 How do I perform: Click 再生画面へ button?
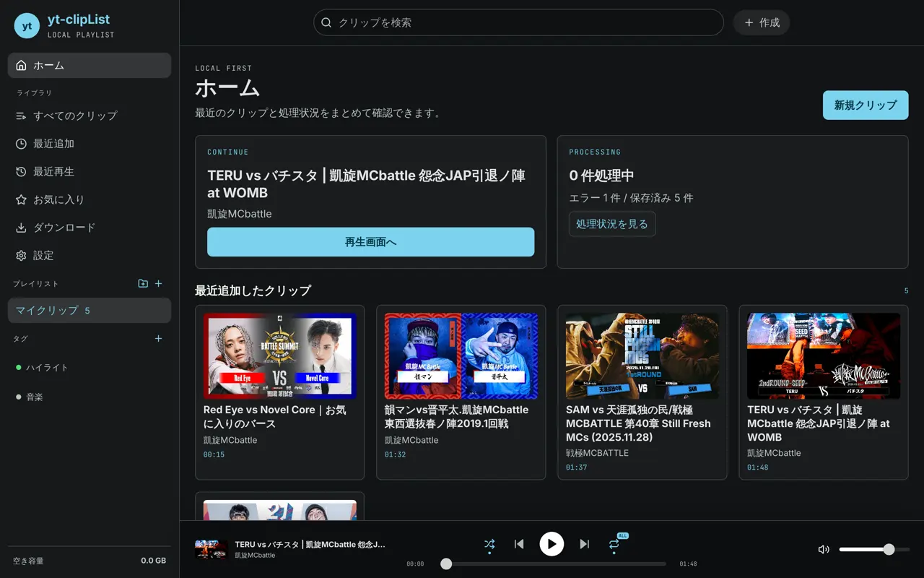370,242
